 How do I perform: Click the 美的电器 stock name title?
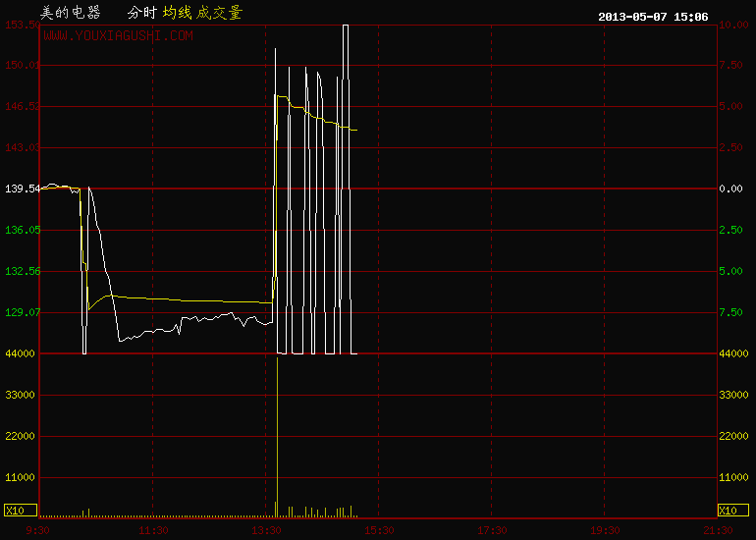coord(71,13)
